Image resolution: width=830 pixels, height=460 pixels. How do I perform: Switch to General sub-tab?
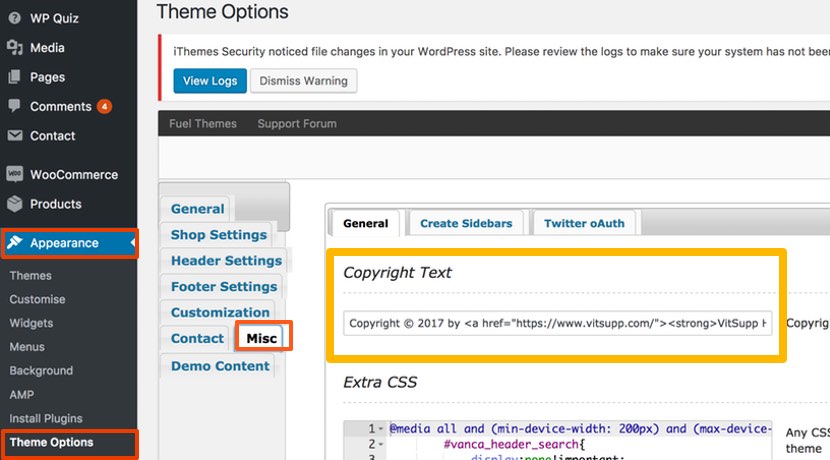(366, 223)
